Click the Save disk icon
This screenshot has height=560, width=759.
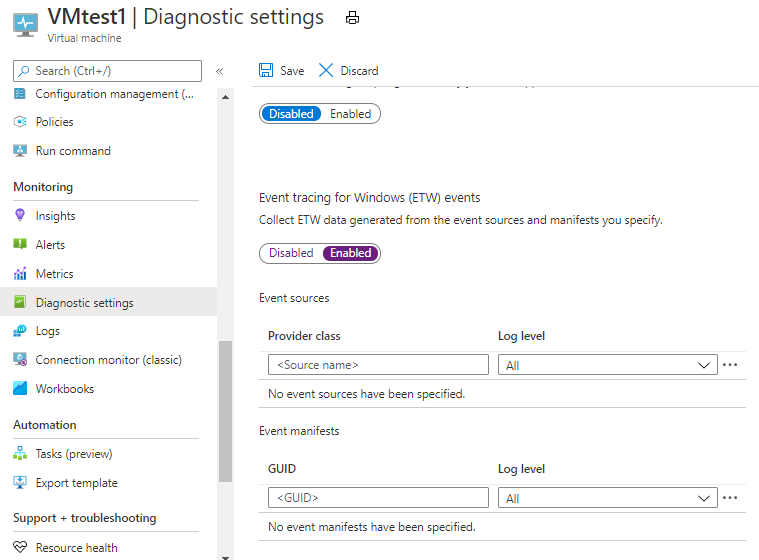(266, 70)
